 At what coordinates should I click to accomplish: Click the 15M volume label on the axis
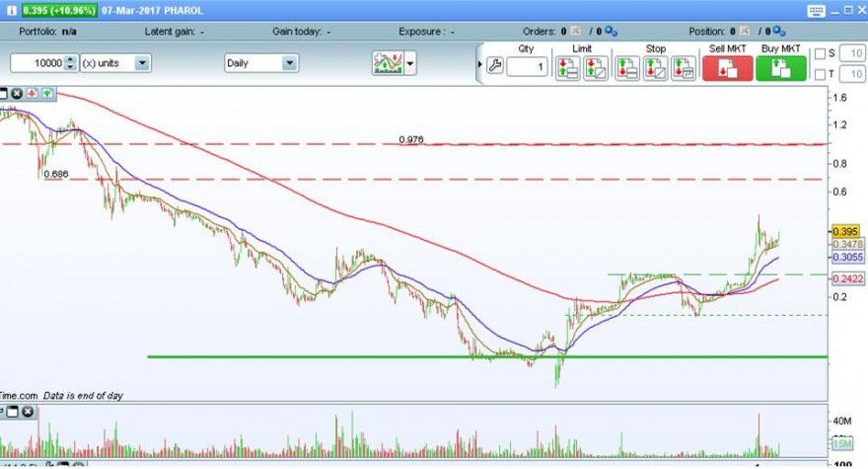pyautogui.click(x=842, y=443)
